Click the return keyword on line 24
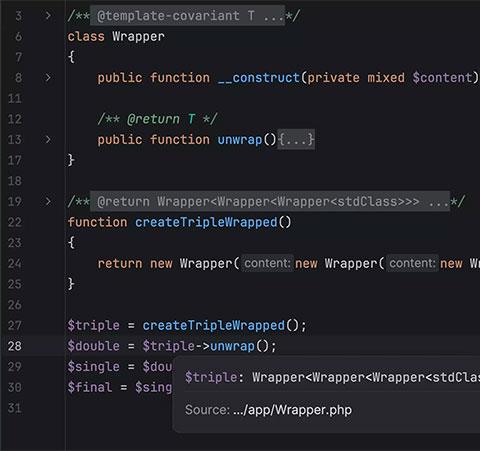 point(120,264)
